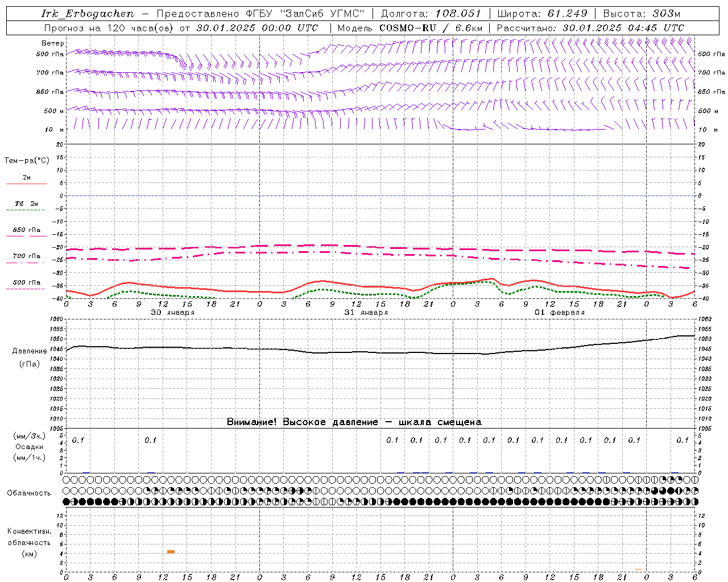Click the "Рассчитано: 30.01.2025 04:45 UTC" text
The image size is (728, 582).
pyautogui.click(x=590, y=28)
